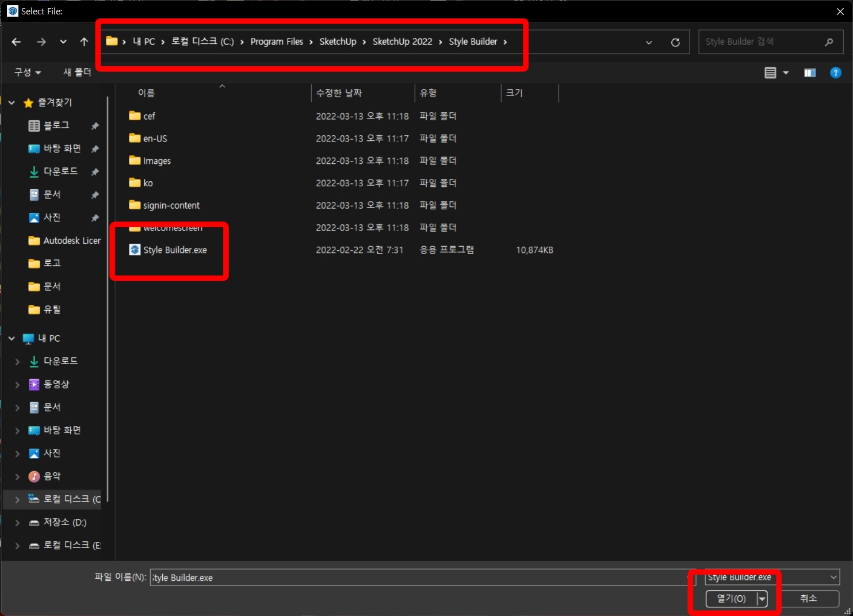Navigate to Program Files in address bar
This screenshot has height=616, width=853.
coord(277,41)
